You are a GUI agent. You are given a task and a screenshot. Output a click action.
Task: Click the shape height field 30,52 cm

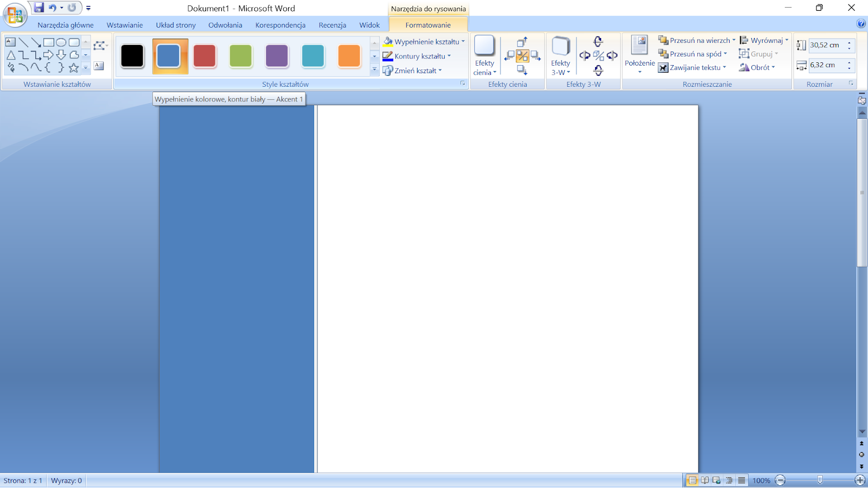coord(825,46)
